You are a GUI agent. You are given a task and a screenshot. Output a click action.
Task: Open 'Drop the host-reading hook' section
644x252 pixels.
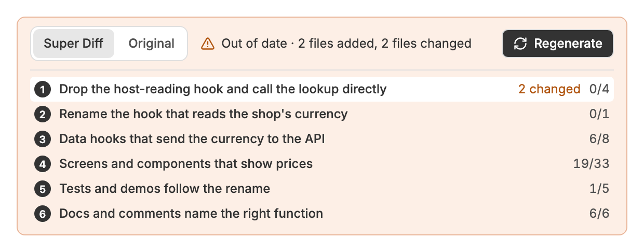tap(322, 89)
